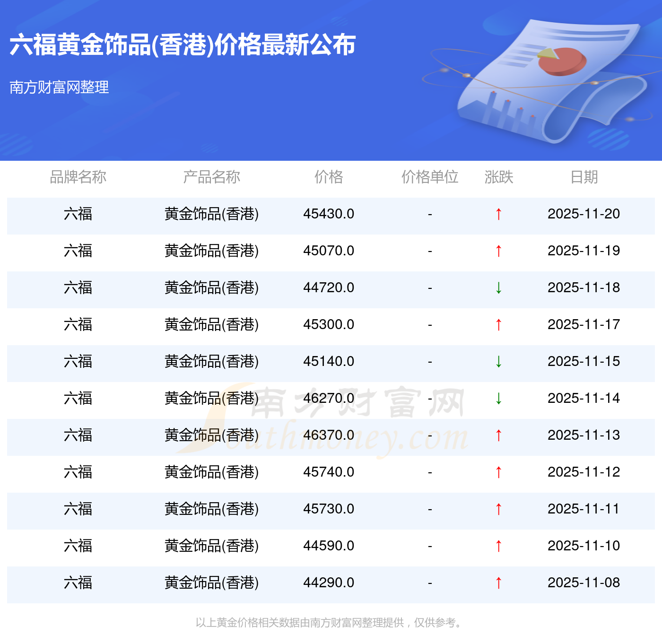This screenshot has width=662, height=644.
Task: Click 黄金饰品(香港) in the 2025-11-19 row
Action: pyautogui.click(x=211, y=251)
